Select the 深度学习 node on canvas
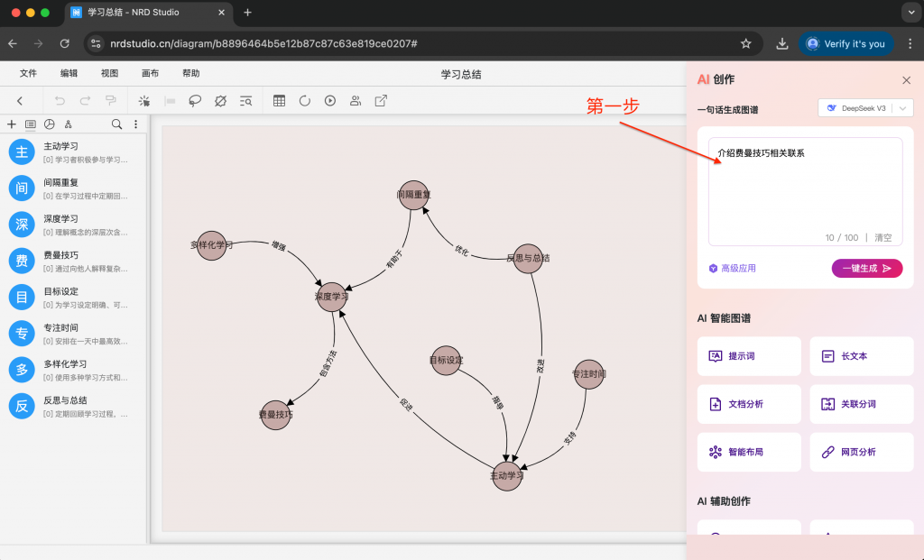Screen dimensions: 924x560 [332, 297]
